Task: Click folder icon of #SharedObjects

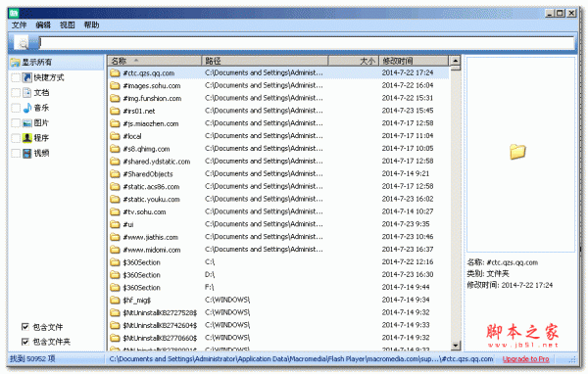Action: [x=115, y=174]
